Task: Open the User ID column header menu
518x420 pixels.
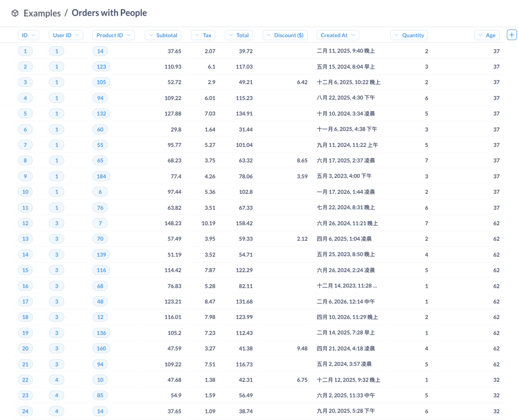Action: click(66, 35)
